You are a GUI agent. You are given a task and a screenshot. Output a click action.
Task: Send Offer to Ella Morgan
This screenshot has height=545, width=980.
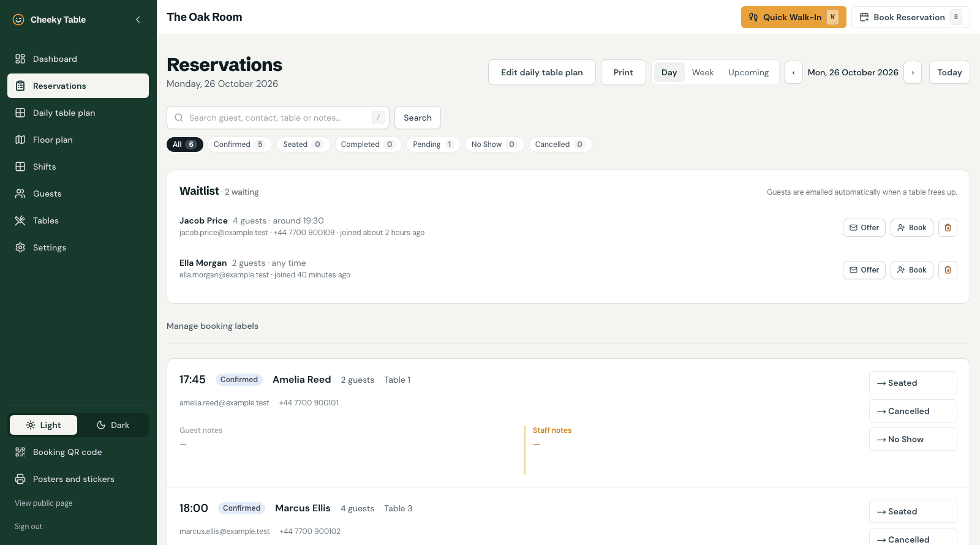click(864, 270)
